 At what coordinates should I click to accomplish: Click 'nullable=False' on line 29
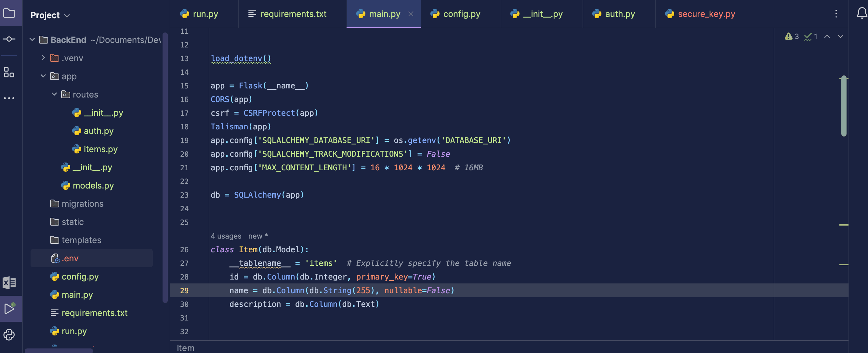point(417,290)
